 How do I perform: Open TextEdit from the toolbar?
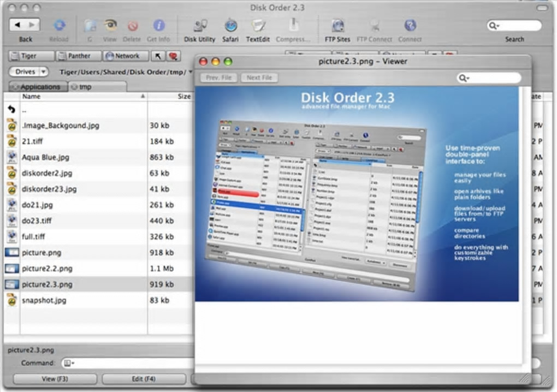tap(258, 26)
